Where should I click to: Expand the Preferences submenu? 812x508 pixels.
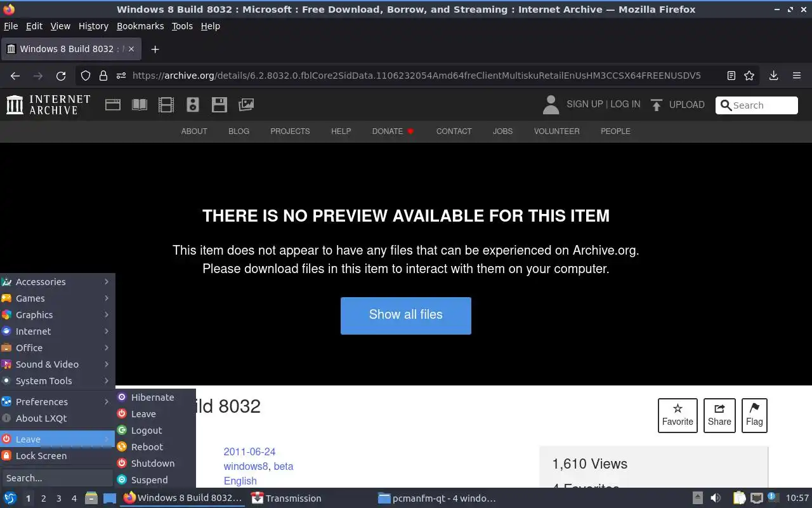pos(57,402)
